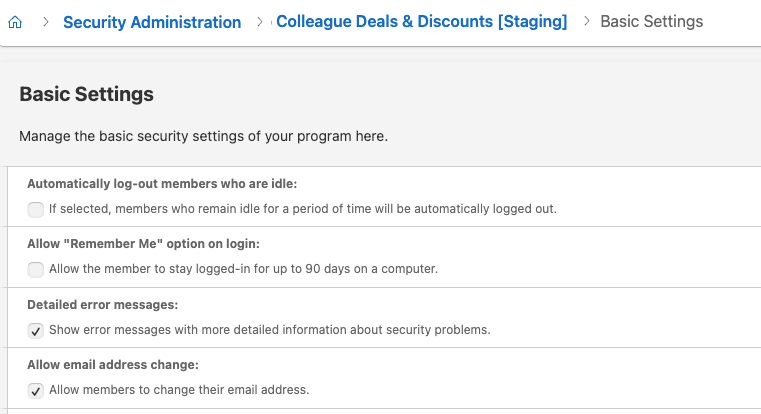Click the 'Allow "Remember Me" option on login' heading
Image resolution: width=761 pixels, height=414 pixels.
pyautogui.click(x=143, y=244)
